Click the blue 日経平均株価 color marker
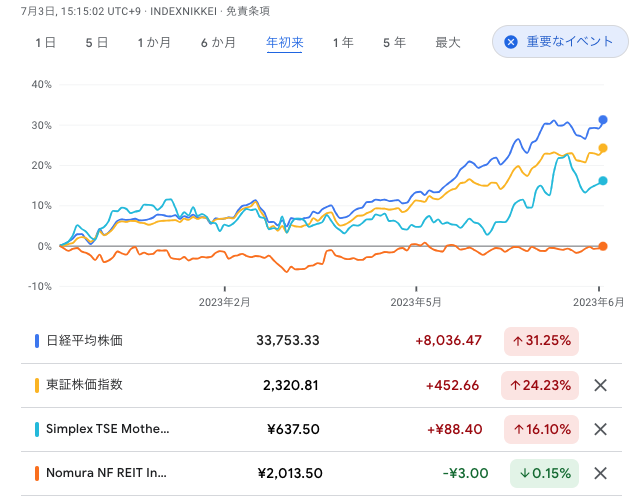The width and height of the screenshot is (638, 504). click(x=37, y=341)
